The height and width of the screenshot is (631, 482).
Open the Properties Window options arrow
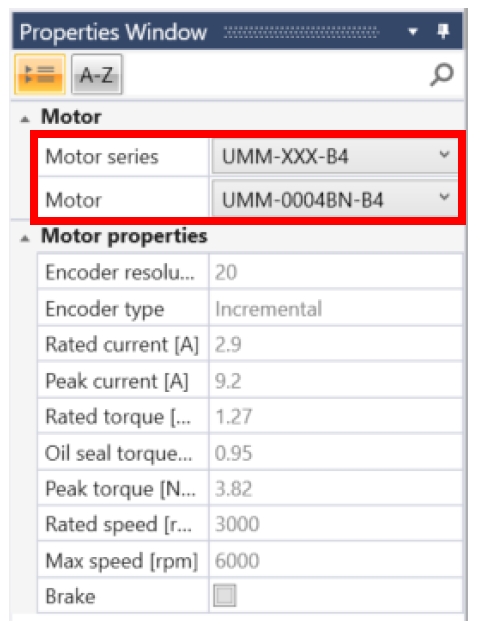(x=413, y=31)
